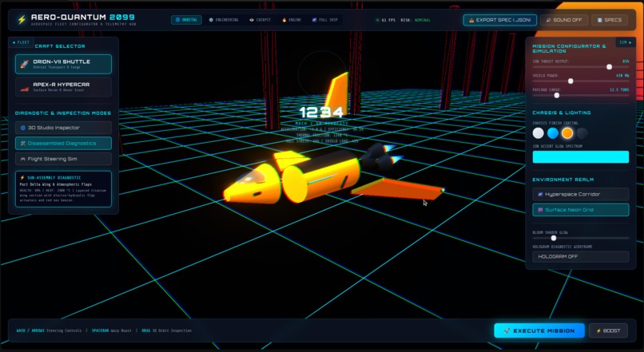Change the Payload Cargo slider
The height and width of the screenshot is (352, 644).
pos(581,95)
